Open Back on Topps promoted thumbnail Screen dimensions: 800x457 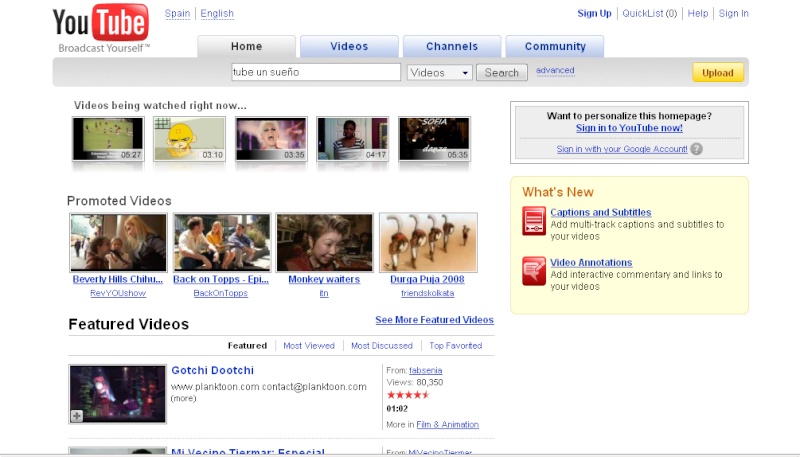(221, 242)
